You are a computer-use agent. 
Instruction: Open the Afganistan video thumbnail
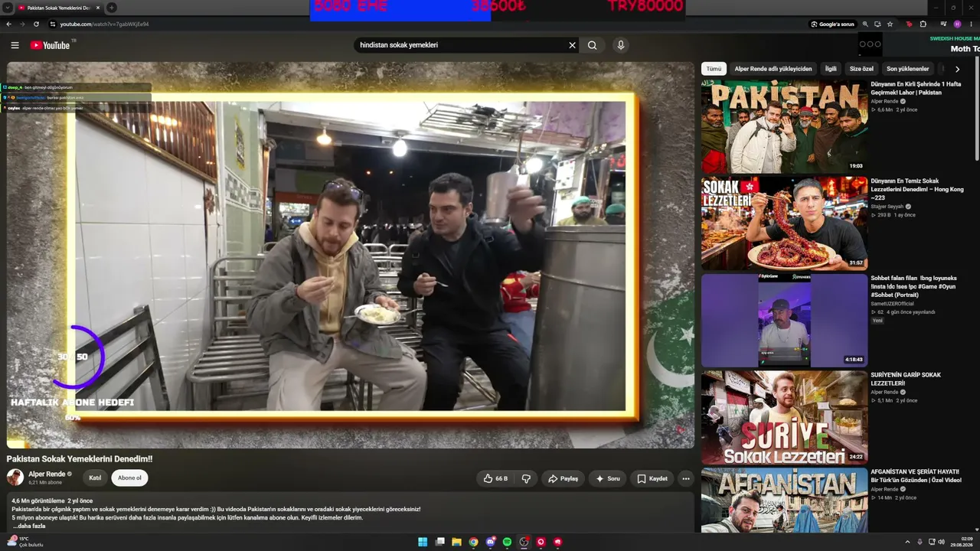pyautogui.click(x=784, y=500)
